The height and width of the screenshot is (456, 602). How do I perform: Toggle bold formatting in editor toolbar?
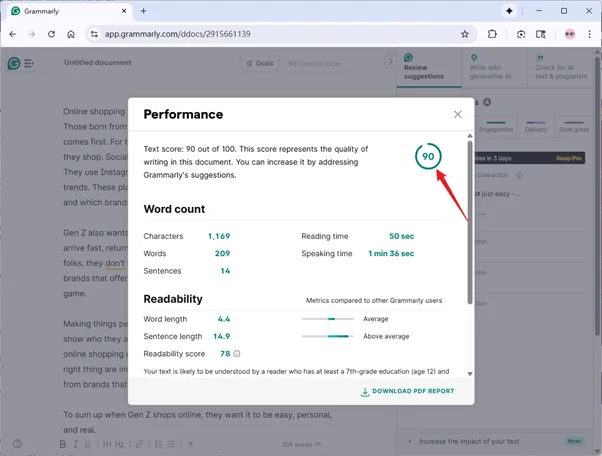coord(62,444)
